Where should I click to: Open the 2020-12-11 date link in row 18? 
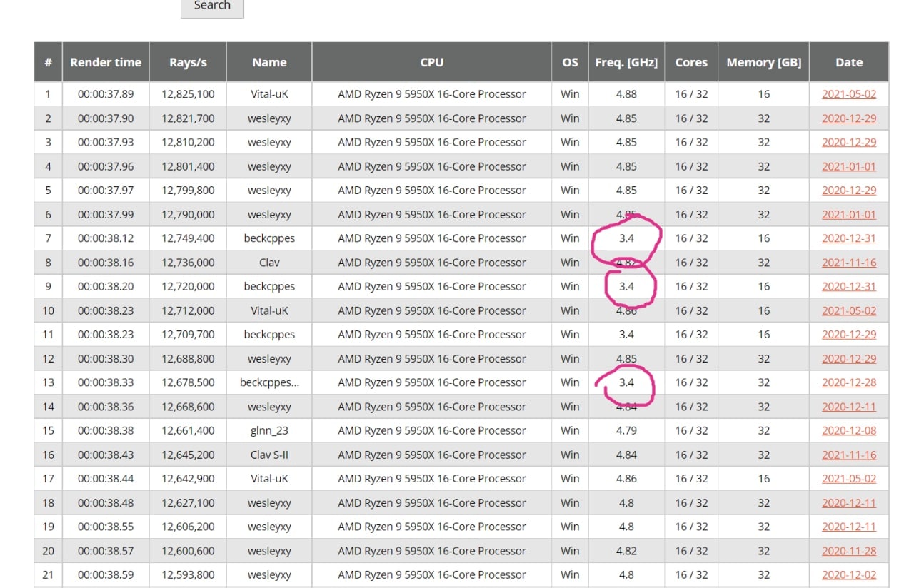(x=849, y=502)
